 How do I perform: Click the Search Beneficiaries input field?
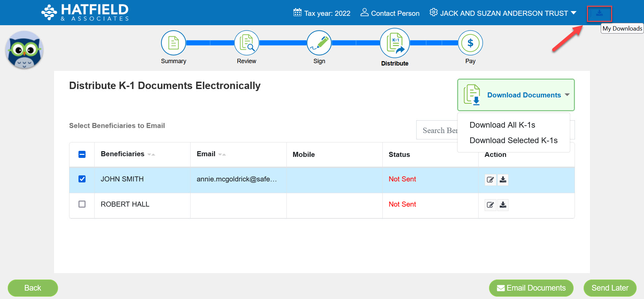pos(437,130)
